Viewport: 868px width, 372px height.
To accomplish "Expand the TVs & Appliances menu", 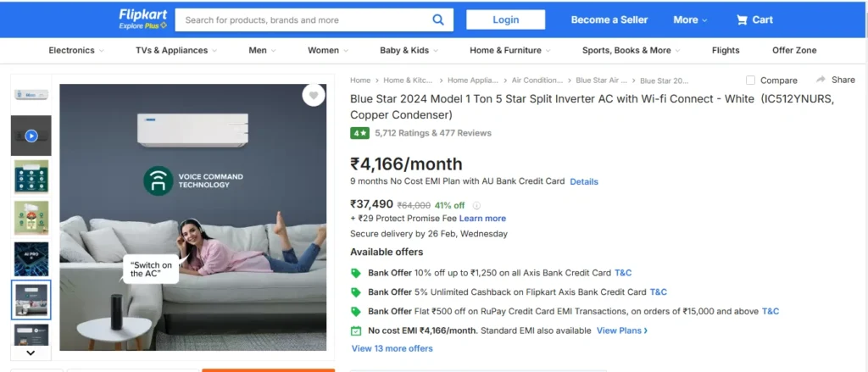I will coord(176,50).
